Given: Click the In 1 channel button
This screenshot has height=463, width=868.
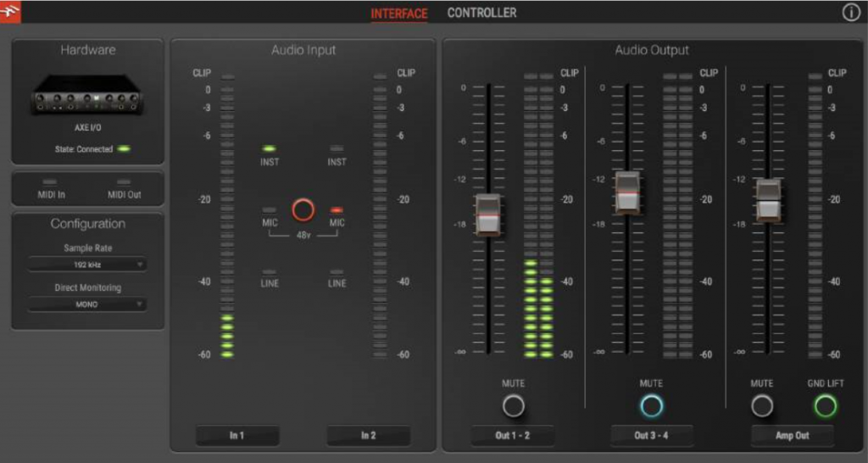Looking at the screenshot, I should [x=237, y=435].
